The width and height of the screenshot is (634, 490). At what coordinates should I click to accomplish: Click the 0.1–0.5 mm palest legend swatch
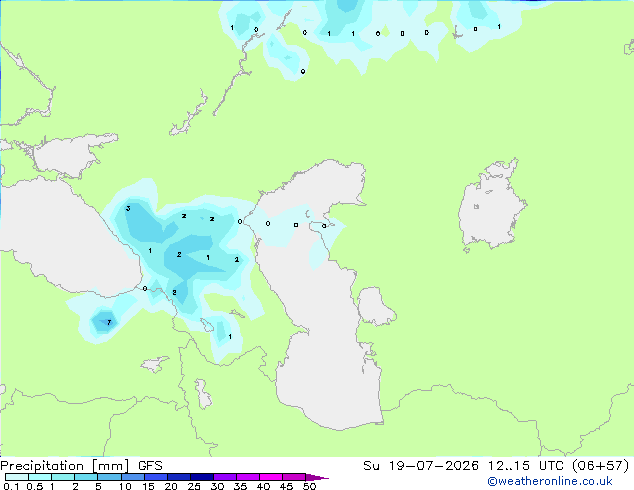coord(17,477)
